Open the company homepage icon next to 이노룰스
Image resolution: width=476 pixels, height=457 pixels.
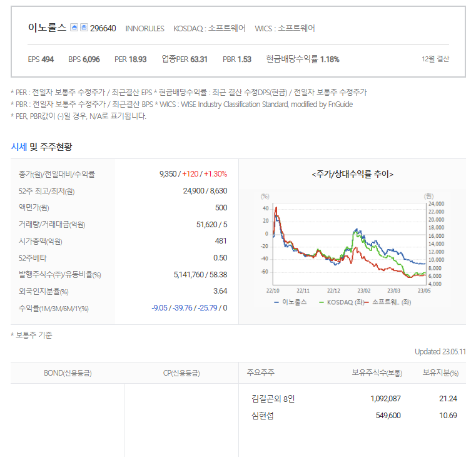[x=74, y=28]
